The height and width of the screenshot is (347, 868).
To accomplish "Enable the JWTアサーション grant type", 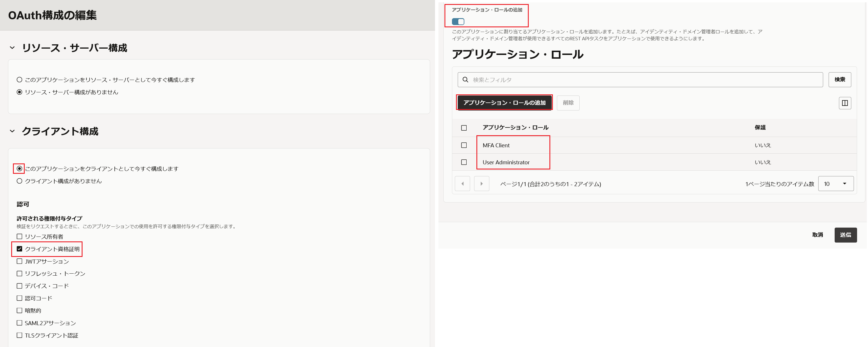I will click(x=20, y=261).
